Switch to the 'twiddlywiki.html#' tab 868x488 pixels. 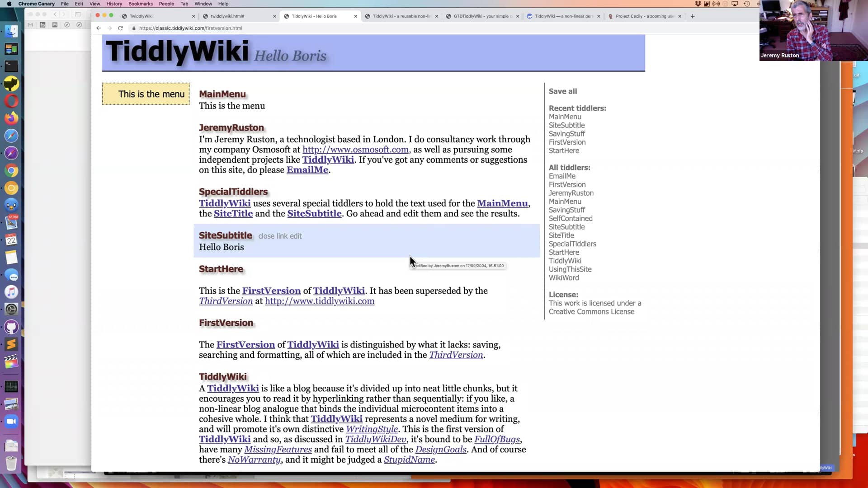click(239, 16)
